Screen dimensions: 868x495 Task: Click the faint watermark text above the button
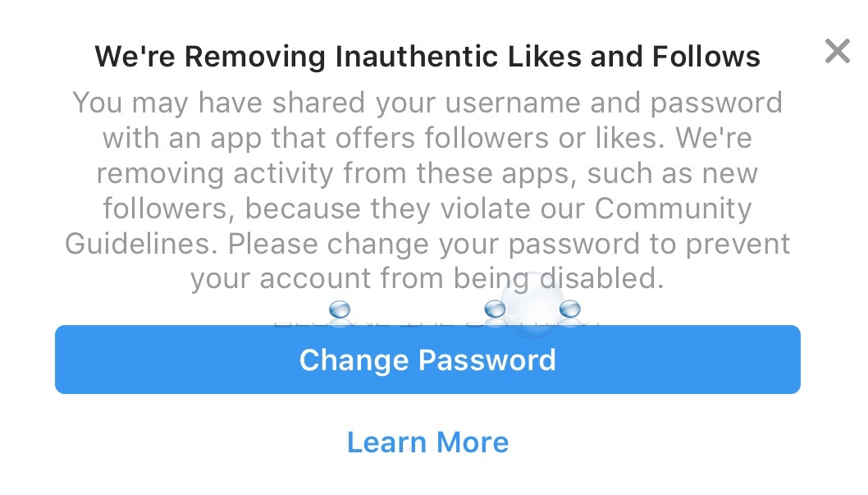coord(437,322)
